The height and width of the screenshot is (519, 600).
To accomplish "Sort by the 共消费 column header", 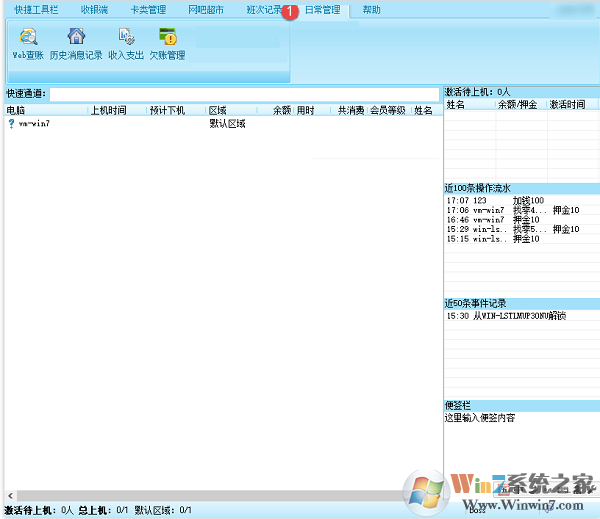I will tap(349, 111).
